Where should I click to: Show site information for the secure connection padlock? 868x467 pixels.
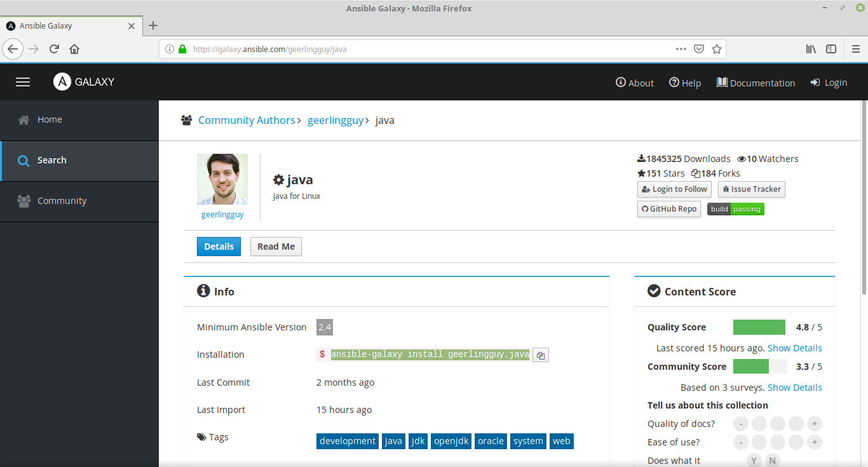tap(182, 49)
